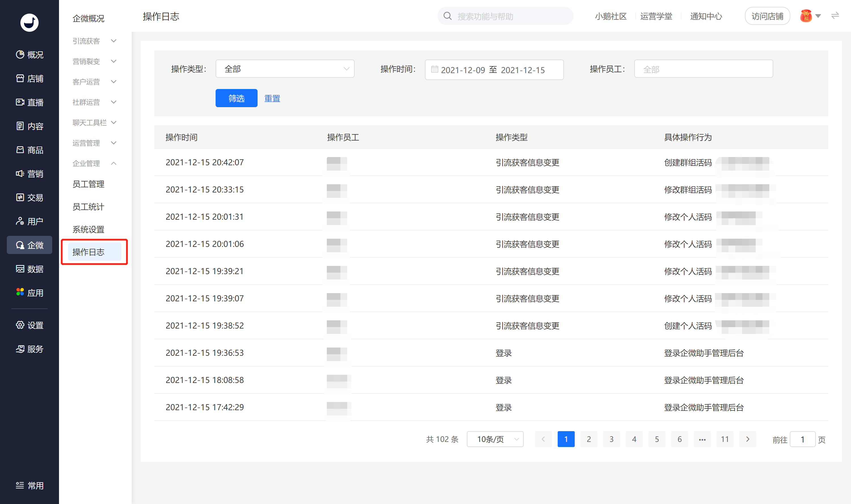
Task: Open the 设置 gear icon in sidebar
Action: pyautogui.click(x=20, y=325)
